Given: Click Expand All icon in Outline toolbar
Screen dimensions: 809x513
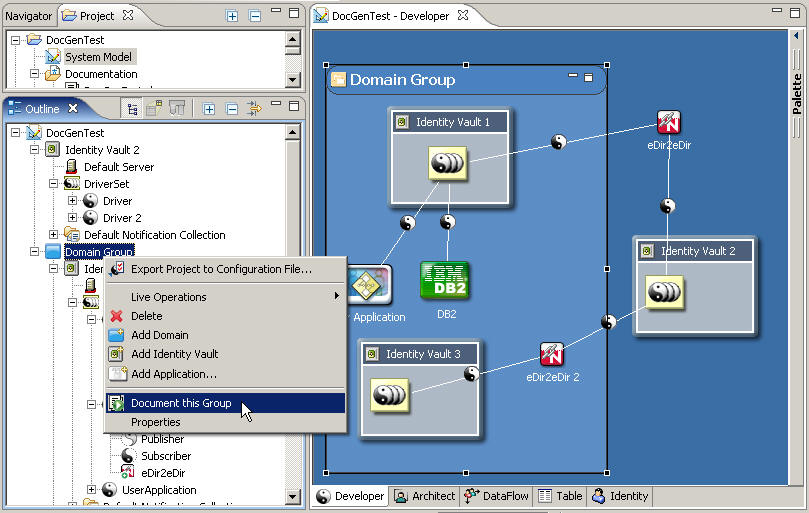Looking at the screenshot, I should (x=208, y=109).
